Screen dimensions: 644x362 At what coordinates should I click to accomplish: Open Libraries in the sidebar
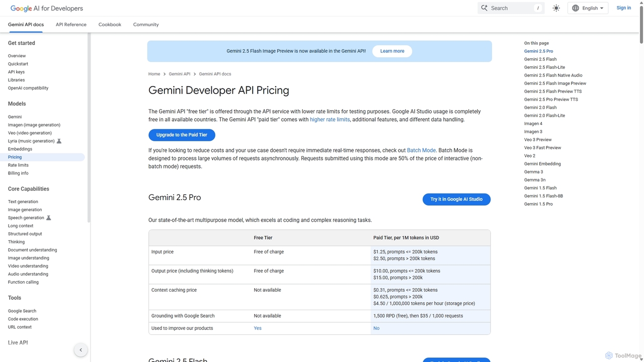click(16, 80)
